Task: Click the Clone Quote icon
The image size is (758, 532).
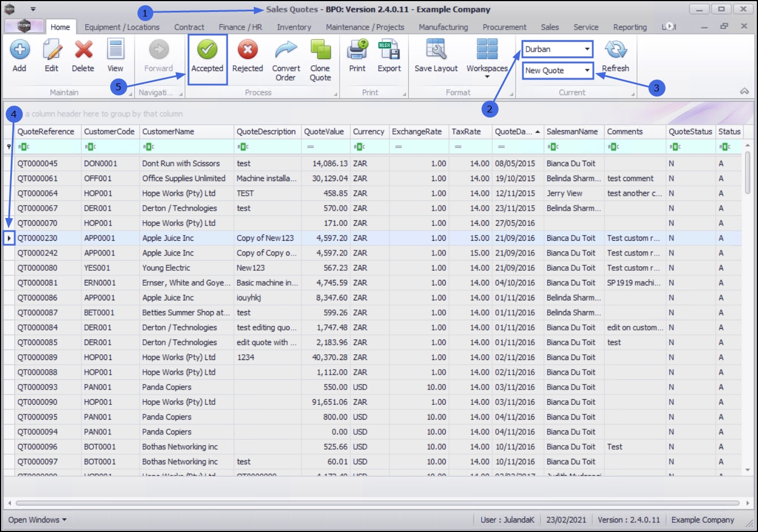Action: coord(320,50)
